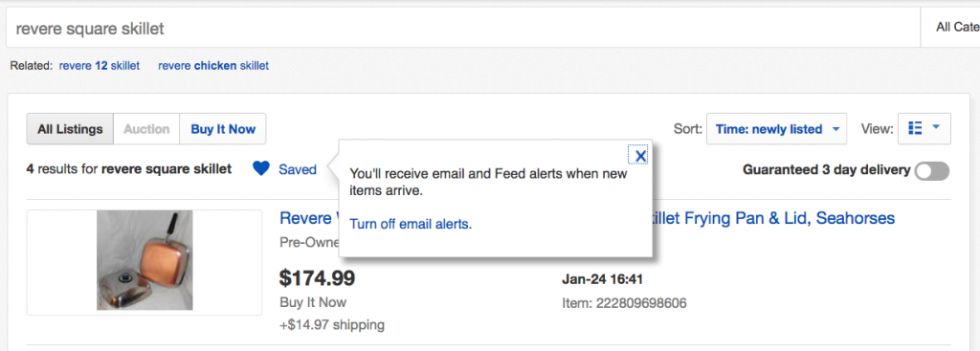
Task: Click the blue heart Saved icon
Action: (x=261, y=168)
